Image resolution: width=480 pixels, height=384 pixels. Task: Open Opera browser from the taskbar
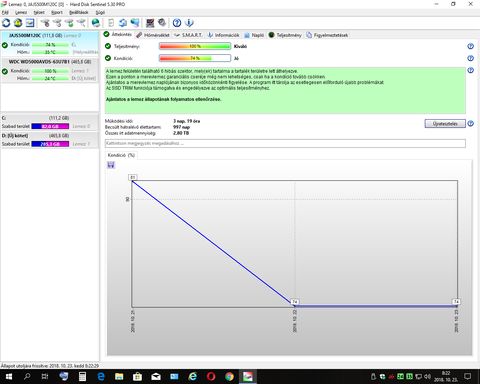coord(211,377)
